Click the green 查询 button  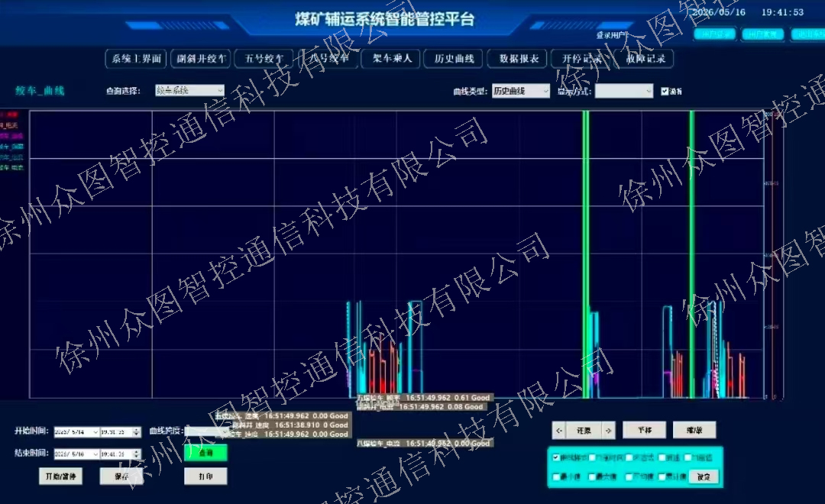[x=205, y=452]
